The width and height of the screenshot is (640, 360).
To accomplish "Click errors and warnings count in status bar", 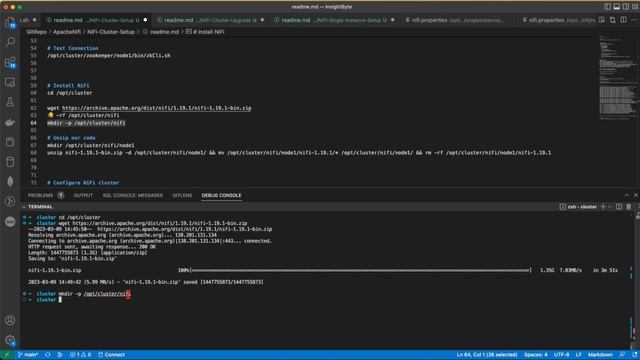I will coord(80,355).
